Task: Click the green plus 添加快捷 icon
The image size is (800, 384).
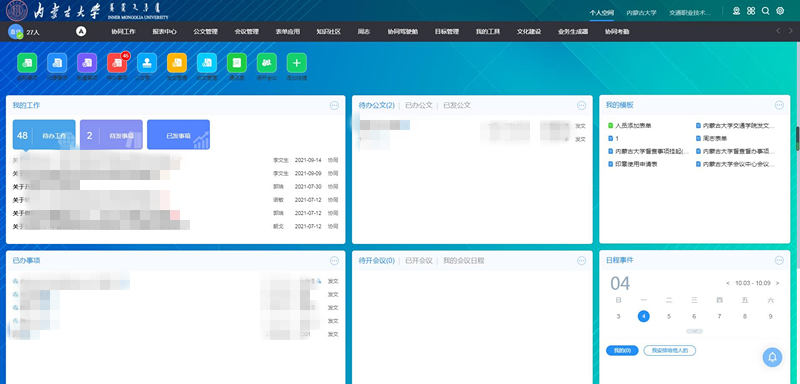Action: click(x=296, y=63)
